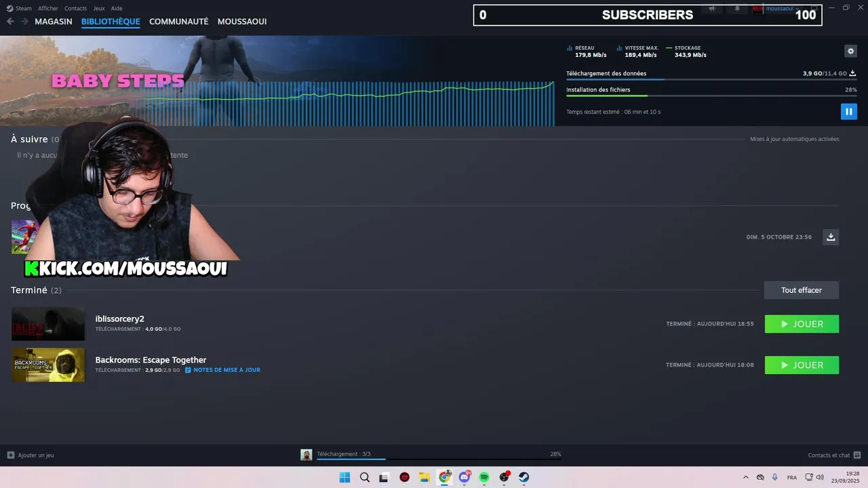Click the BABY STEPS banner title
The width and height of the screenshot is (868, 488).
point(118,81)
